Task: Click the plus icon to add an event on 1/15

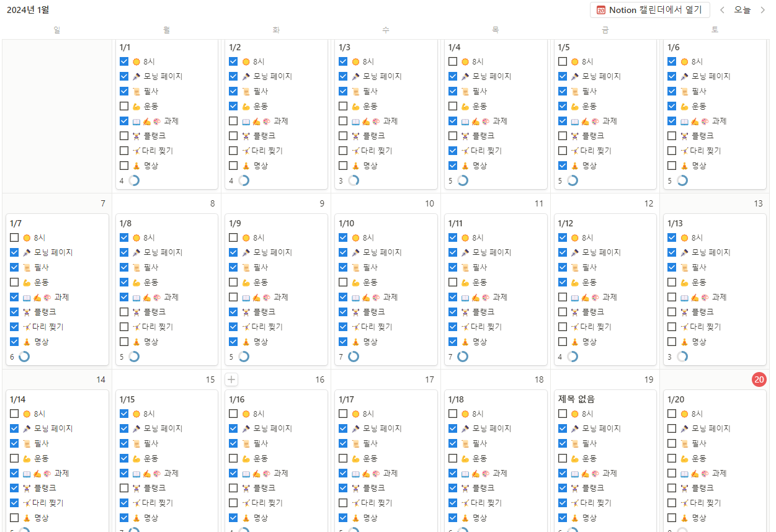Action: click(231, 379)
